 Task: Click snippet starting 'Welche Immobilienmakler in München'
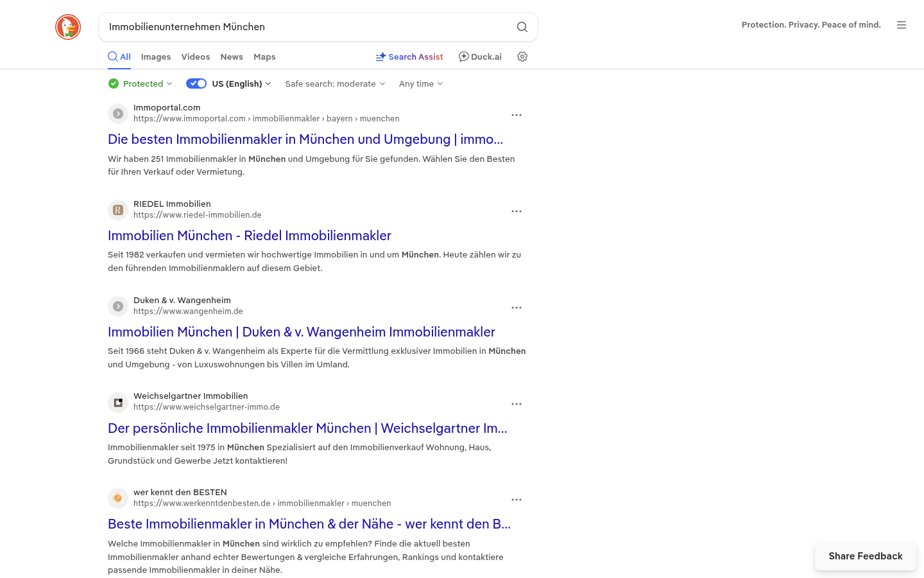305,557
